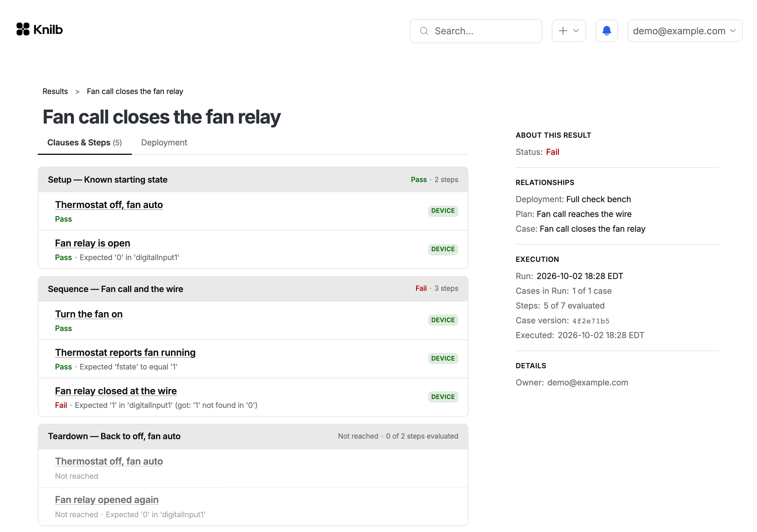Screen dimensions: 757x532
Task: Open the run 2026-10-02 18:28 EDT
Action: point(580,276)
